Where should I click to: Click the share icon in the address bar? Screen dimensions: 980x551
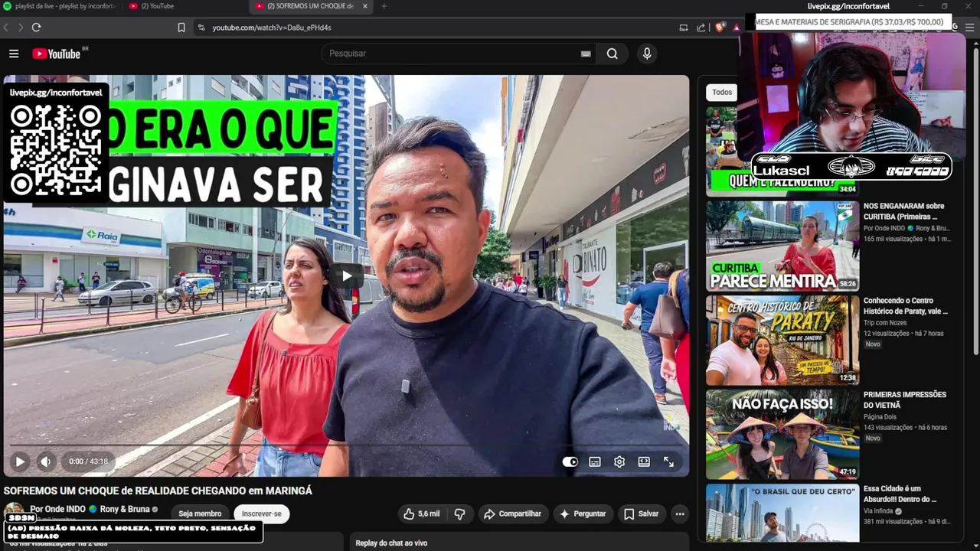pos(701,28)
